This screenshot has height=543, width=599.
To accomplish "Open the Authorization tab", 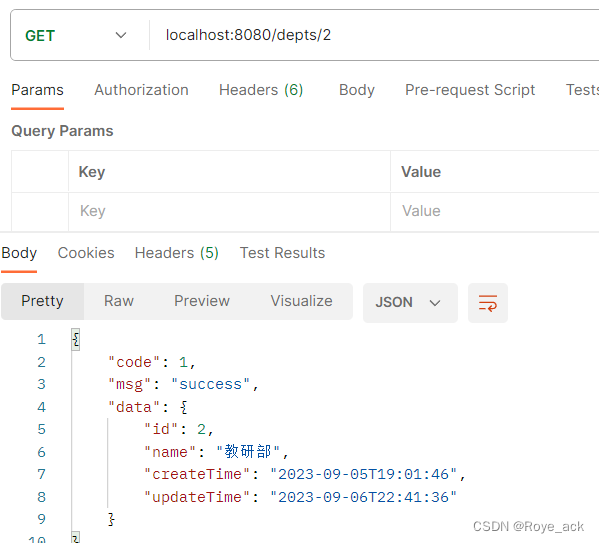I will [x=141, y=90].
